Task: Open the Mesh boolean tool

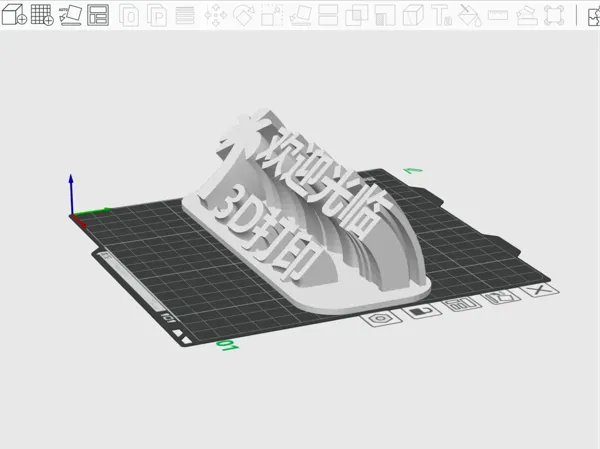Action: click(x=356, y=15)
